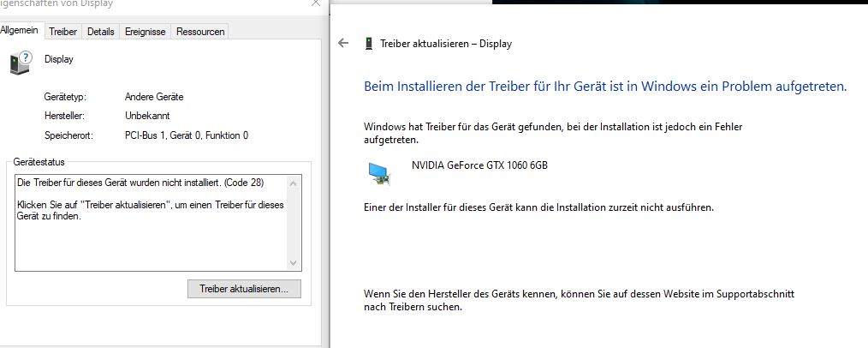This screenshot has height=348, width=868.
Task: Click the down arrow of status scrollbar
Action: 294,263
